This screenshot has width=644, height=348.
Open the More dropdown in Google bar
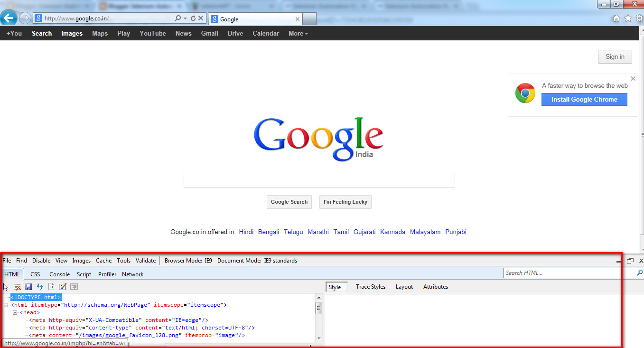(298, 33)
